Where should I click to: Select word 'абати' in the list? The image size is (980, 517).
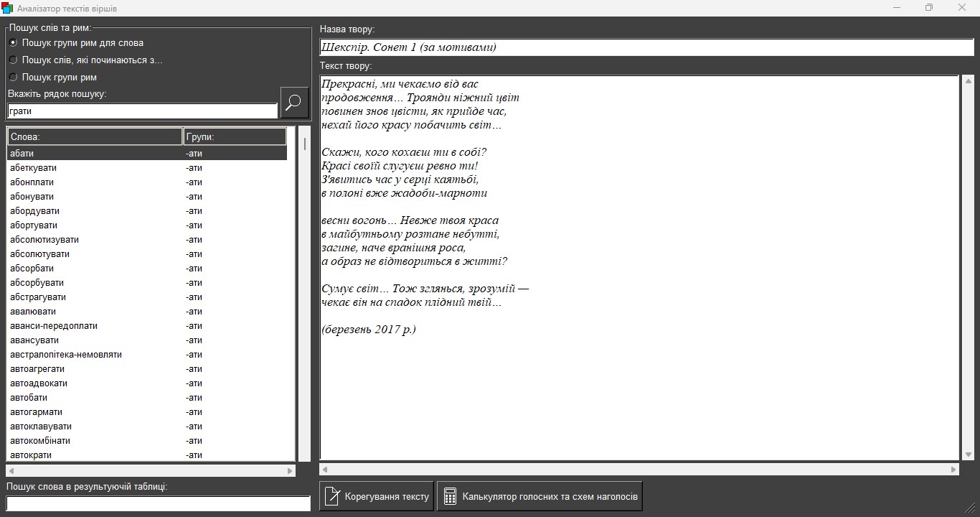click(x=147, y=154)
